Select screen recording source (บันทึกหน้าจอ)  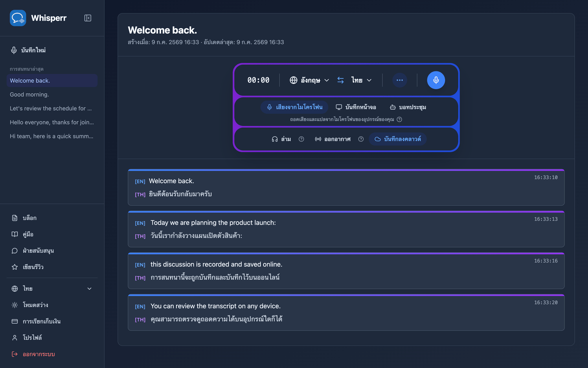[356, 107]
